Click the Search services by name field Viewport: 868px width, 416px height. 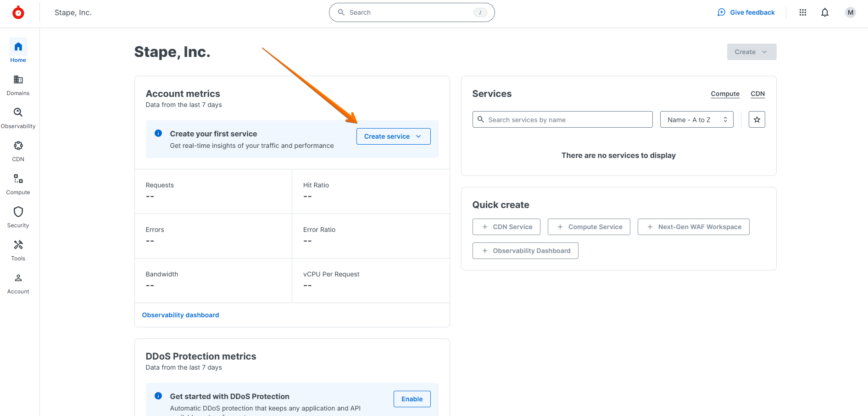click(x=562, y=119)
